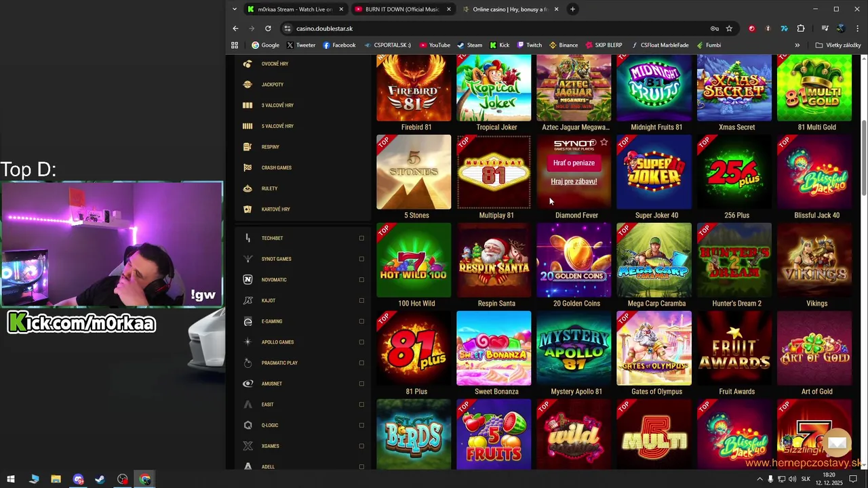Click the page vertical scrollbar
Screen dimensions: 868x488
click(863, 157)
